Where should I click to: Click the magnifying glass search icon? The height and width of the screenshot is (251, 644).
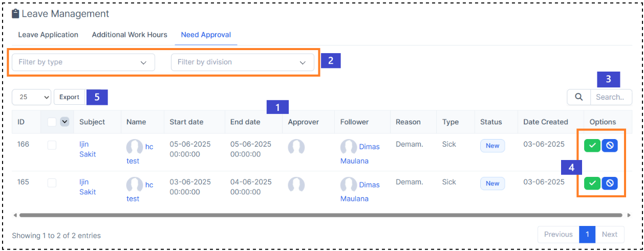point(578,97)
